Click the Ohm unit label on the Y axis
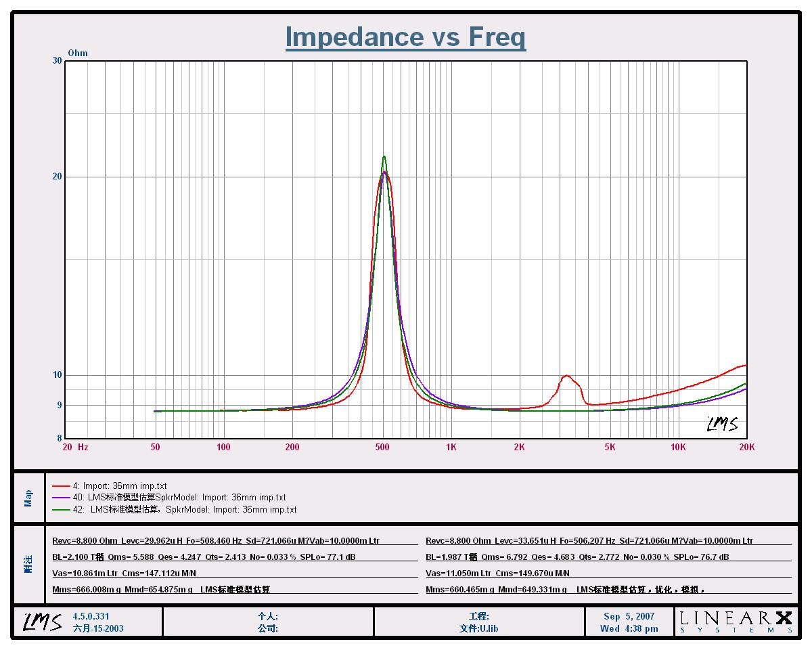 78,53
